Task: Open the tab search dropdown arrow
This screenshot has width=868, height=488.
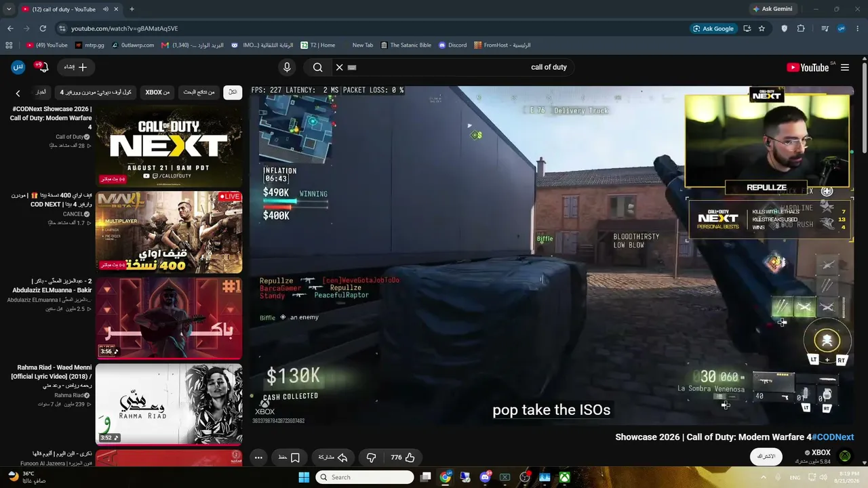Action: coord(8,9)
